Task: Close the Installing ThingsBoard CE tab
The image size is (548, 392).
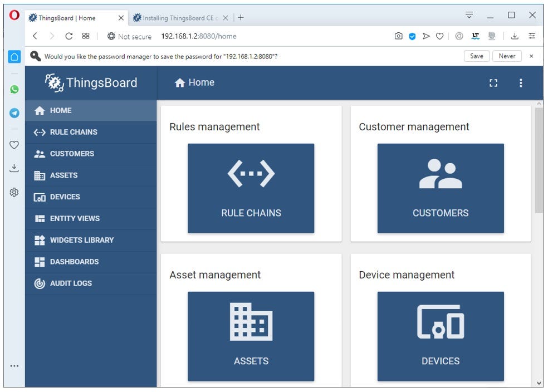Action: point(226,18)
